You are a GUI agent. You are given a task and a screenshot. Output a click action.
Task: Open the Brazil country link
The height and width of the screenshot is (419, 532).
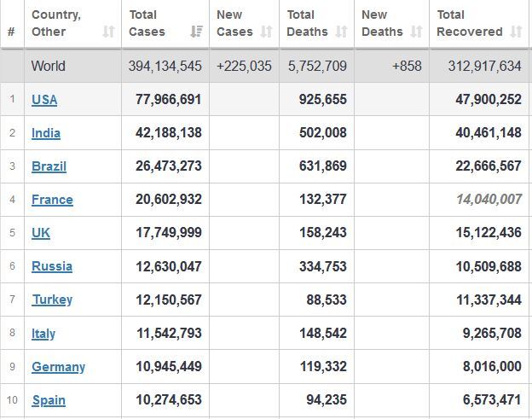click(49, 166)
